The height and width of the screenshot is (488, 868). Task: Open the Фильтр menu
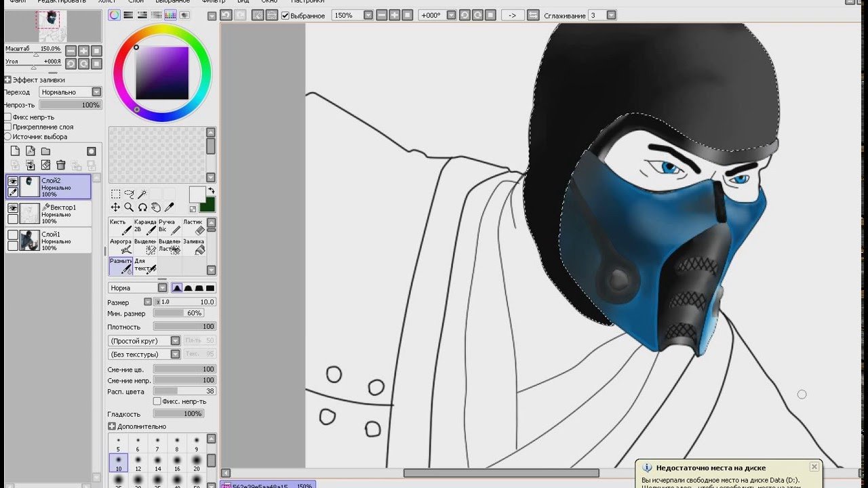point(213,1)
